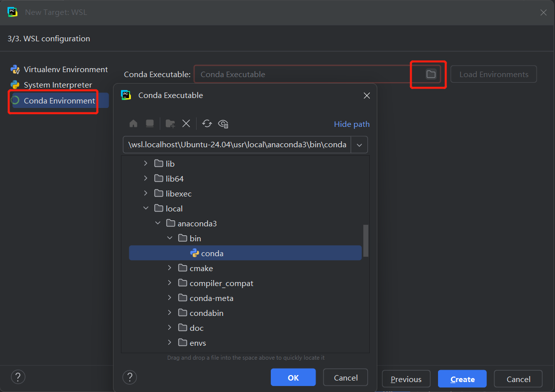Select the condabin folder name

click(x=207, y=313)
